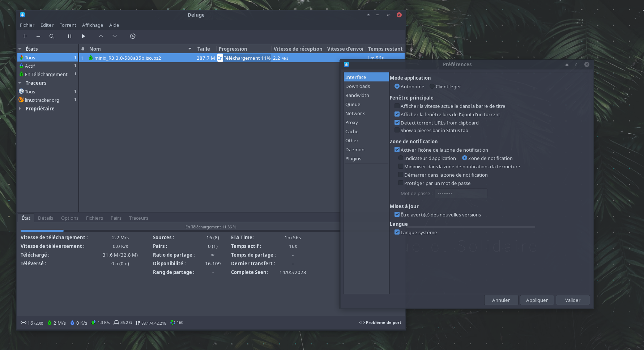Click the 'Problème de port' status indicator

click(380, 322)
